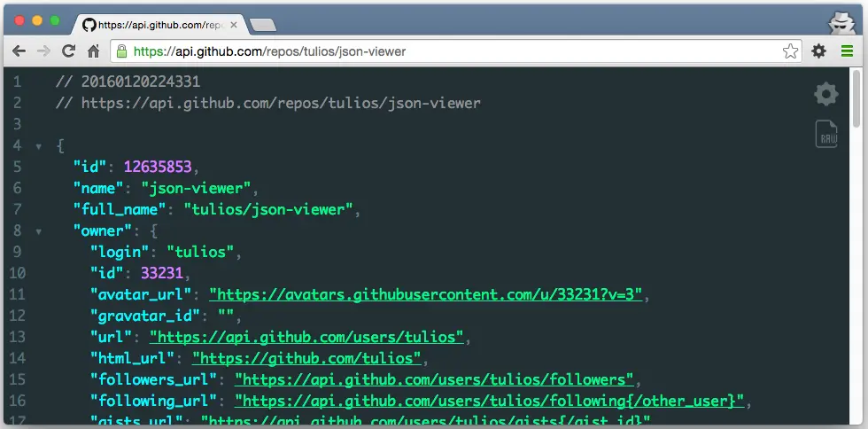Viewport: 868px width, 429px height.
Task: Click the "login" key on line 9
Action: click(x=120, y=253)
